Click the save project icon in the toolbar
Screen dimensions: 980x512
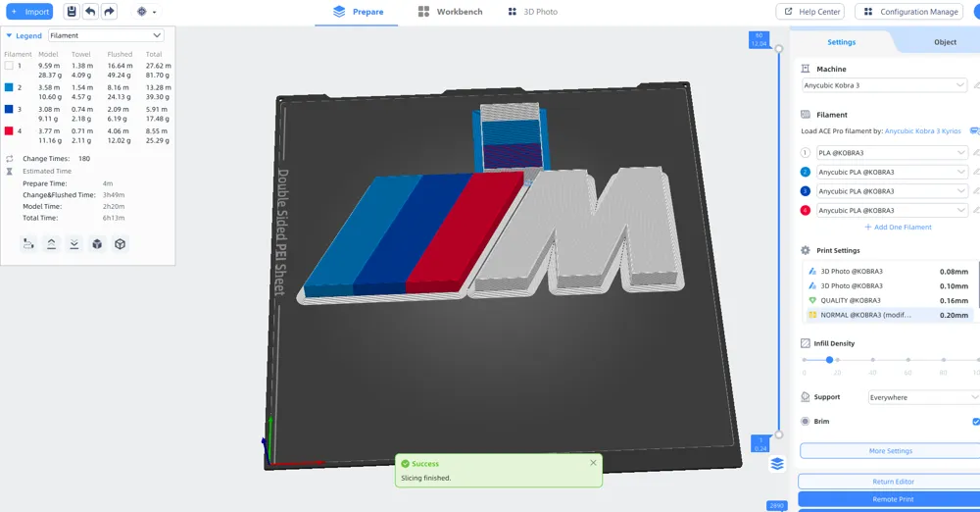click(x=72, y=11)
